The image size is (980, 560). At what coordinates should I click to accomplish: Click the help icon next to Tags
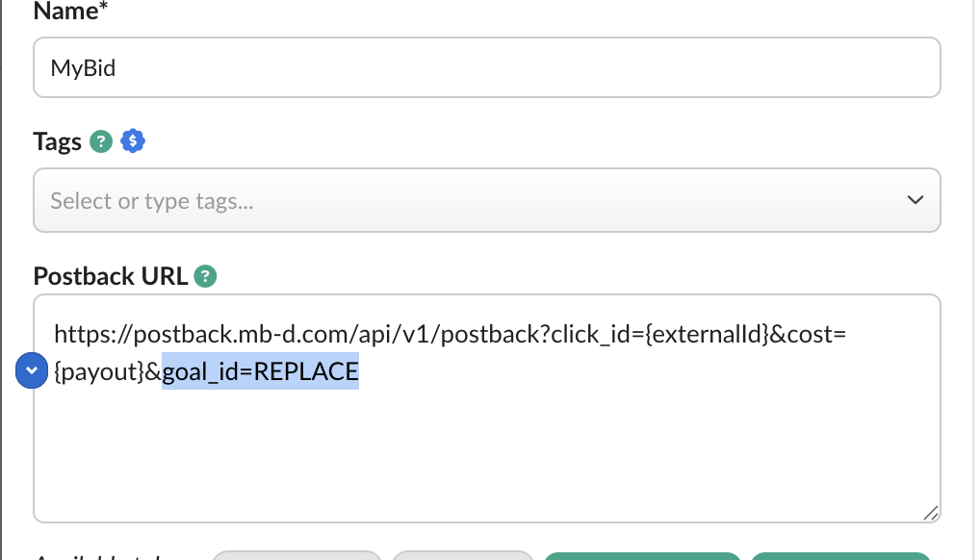click(101, 142)
